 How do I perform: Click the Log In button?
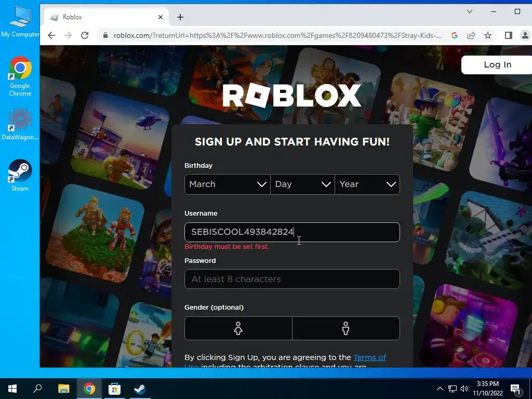coord(497,64)
